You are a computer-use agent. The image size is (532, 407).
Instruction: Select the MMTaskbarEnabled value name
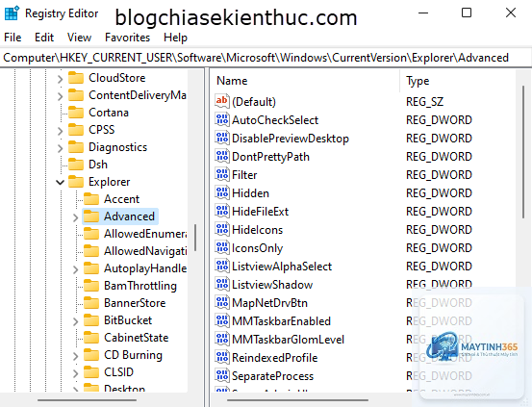click(281, 321)
